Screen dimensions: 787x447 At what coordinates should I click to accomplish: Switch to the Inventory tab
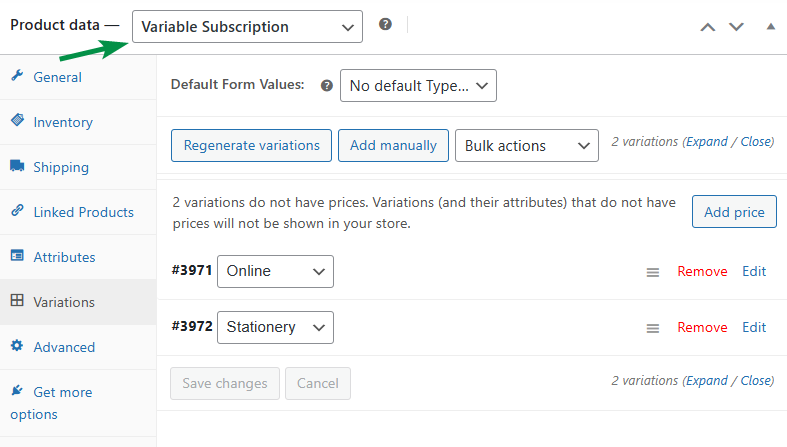[x=62, y=122]
